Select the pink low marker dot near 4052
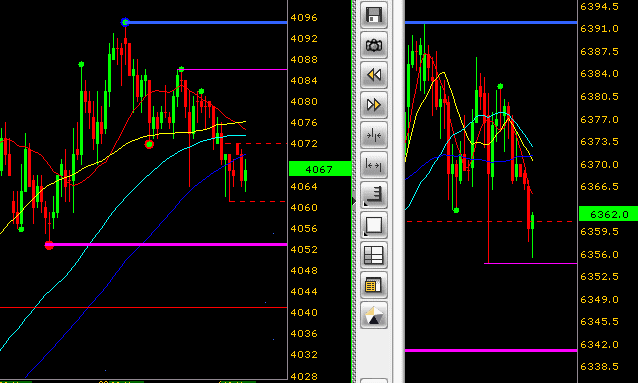 (x=49, y=245)
